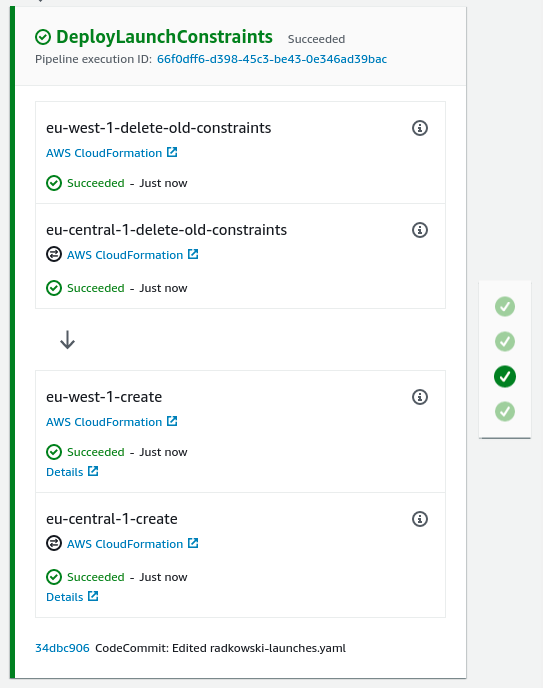
Task: Jump to second stage in side navigator
Action: coord(505,341)
